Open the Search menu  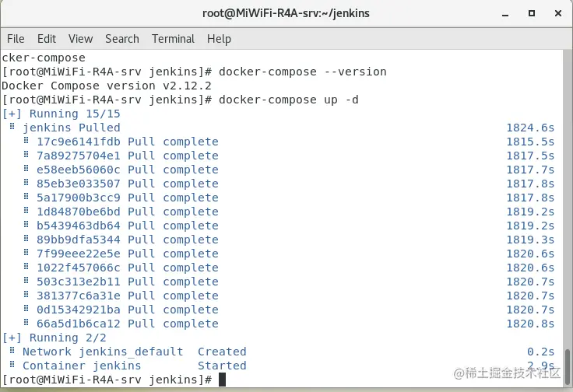coord(122,38)
